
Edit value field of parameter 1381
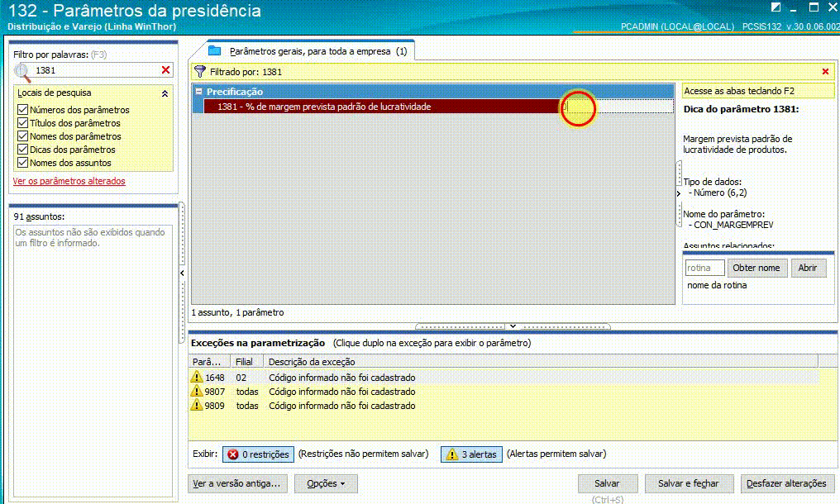tap(616, 107)
